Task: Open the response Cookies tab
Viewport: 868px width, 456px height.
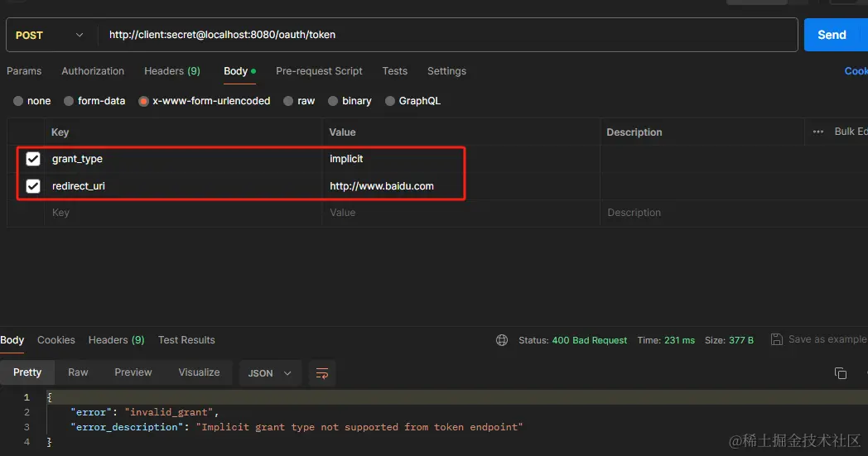Action: [x=56, y=340]
